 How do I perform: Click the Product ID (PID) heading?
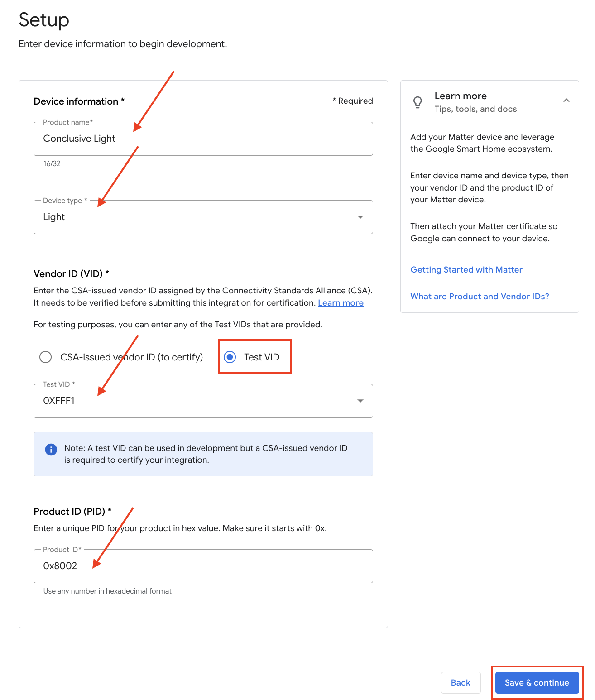72,512
